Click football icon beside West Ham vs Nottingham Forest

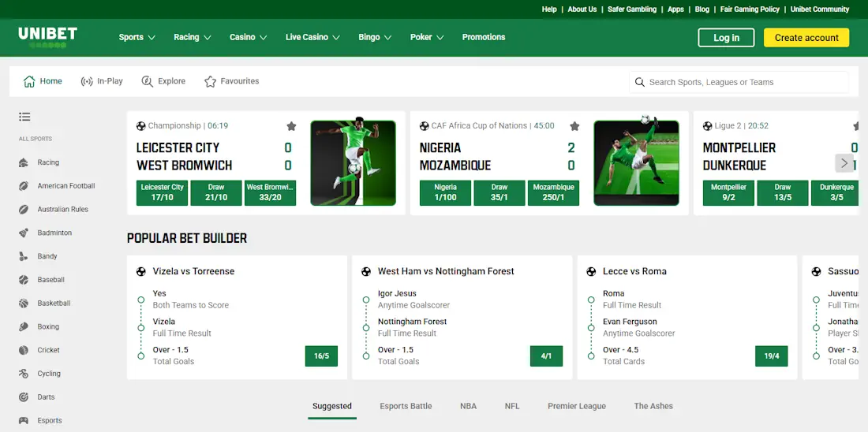tap(366, 272)
